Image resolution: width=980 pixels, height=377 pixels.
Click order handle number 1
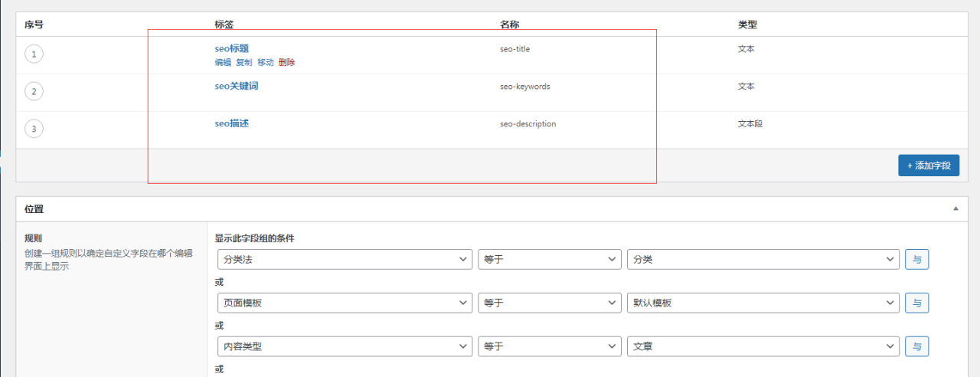[x=34, y=54]
